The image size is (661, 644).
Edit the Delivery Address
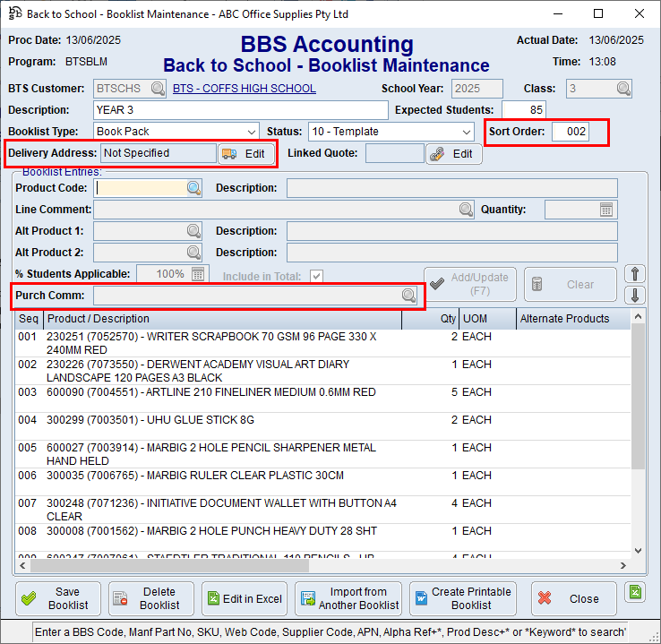point(245,154)
